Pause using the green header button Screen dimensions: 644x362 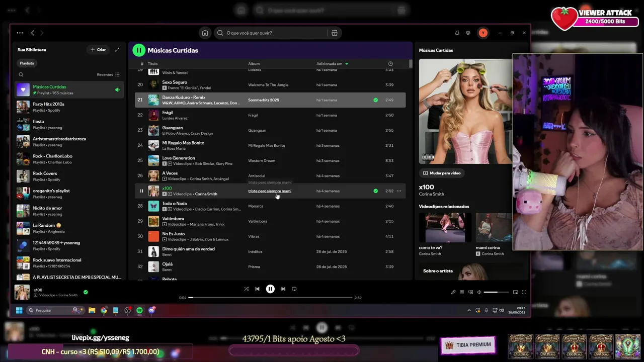click(139, 50)
